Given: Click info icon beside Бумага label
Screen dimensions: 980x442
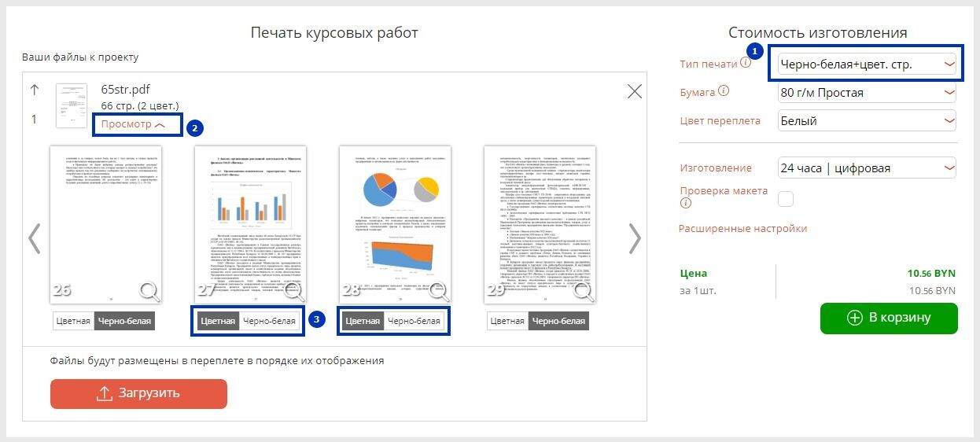Looking at the screenshot, I should [x=724, y=91].
